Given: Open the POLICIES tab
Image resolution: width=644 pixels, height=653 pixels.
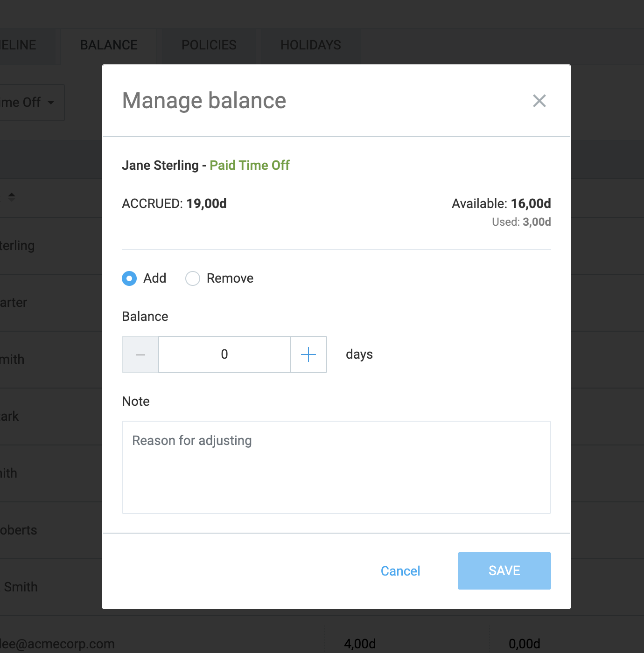Looking at the screenshot, I should coord(209,45).
